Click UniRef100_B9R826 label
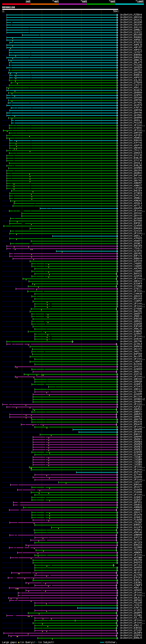This screenshot has height=644, width=146. [x=131, y=58]
